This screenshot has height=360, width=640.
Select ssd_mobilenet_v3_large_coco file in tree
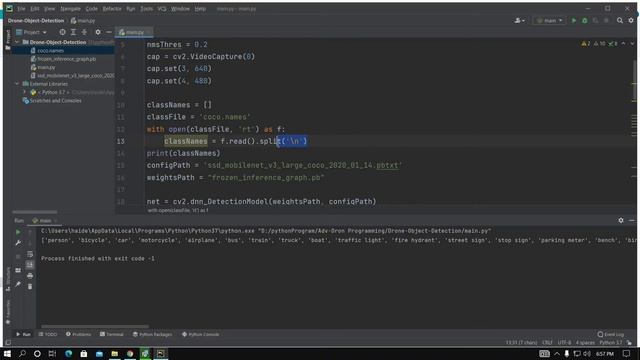point(72,76)
